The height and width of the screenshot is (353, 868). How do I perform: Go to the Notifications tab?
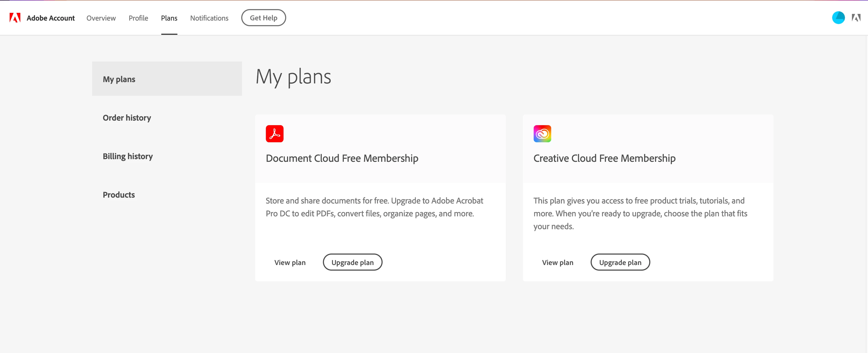(209, 18)
